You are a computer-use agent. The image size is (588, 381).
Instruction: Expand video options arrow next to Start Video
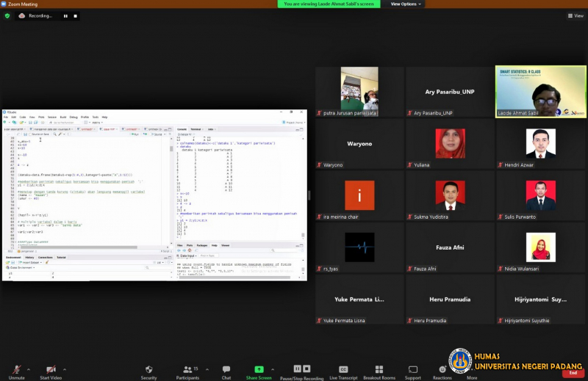65,369
